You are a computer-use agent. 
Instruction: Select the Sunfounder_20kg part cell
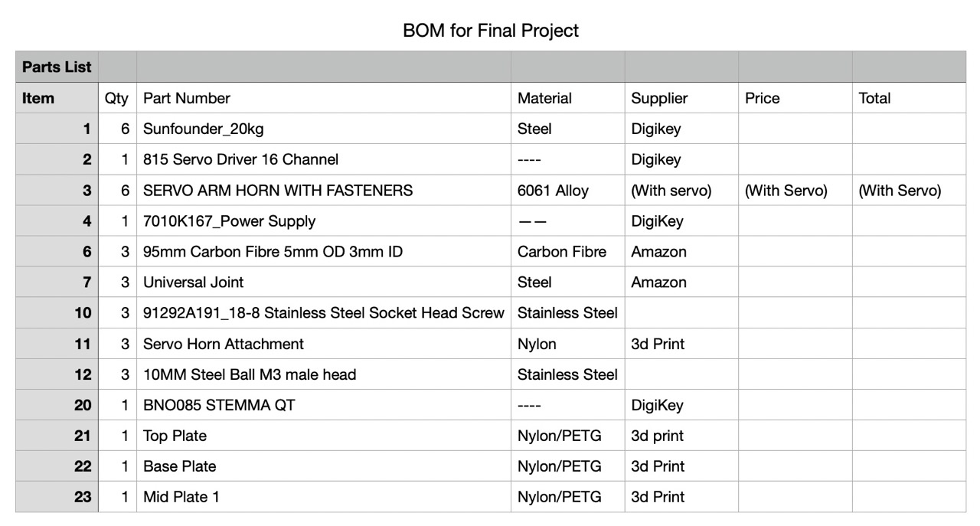click(x=324, y=129)
